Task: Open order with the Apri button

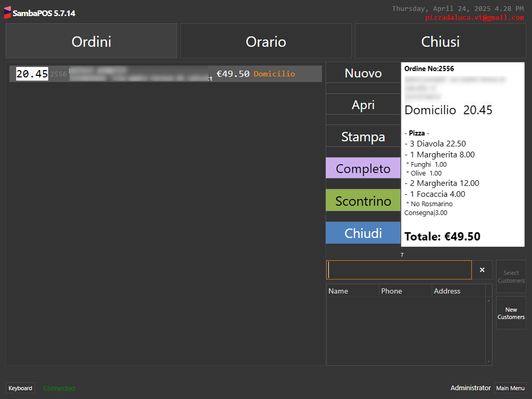Action: (x=363, y=104)
